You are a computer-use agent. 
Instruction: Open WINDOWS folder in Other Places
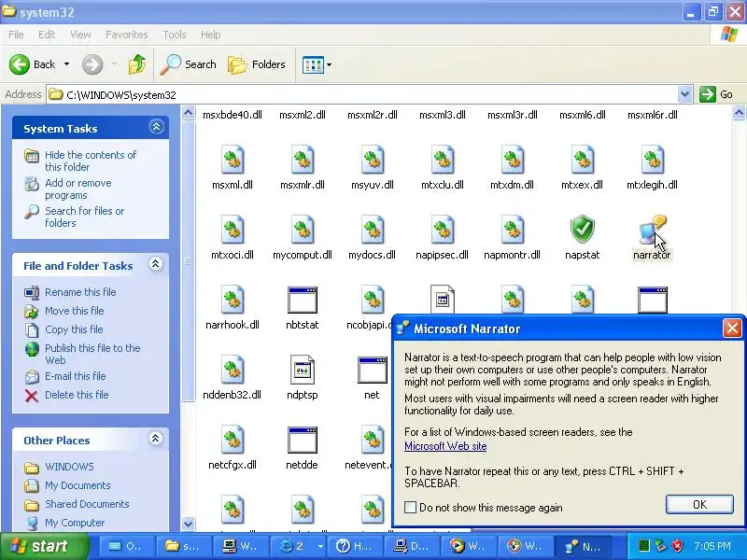coord(69,467)
